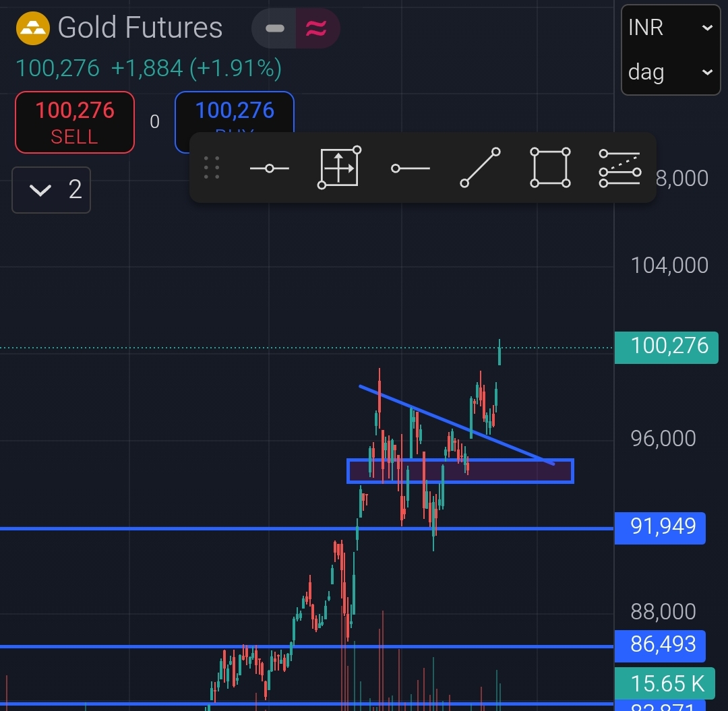Image resolution: width=728 pixels, height=711 pixels.
Task: Grab the drawing toolbar drag handle
Action: 212,168
